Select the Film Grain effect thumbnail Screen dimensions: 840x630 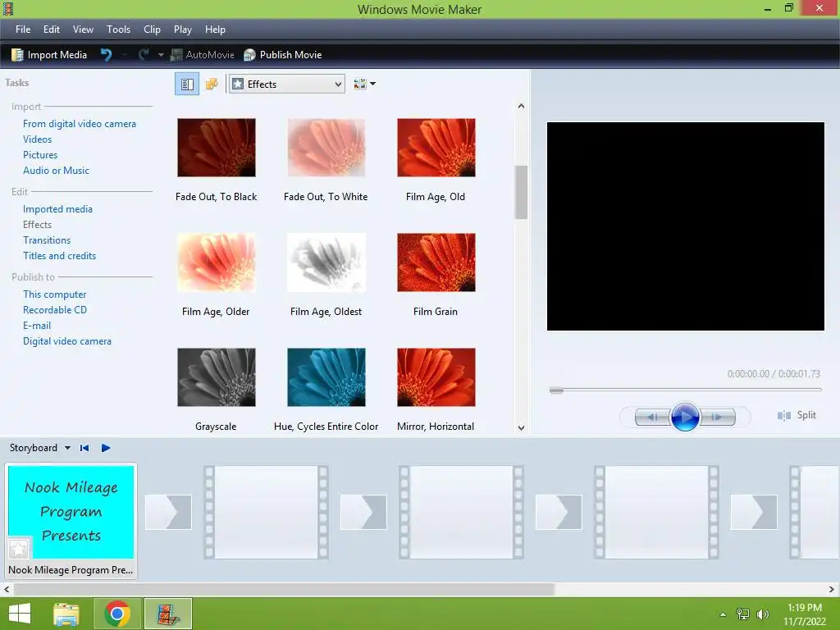coord(436,262)
